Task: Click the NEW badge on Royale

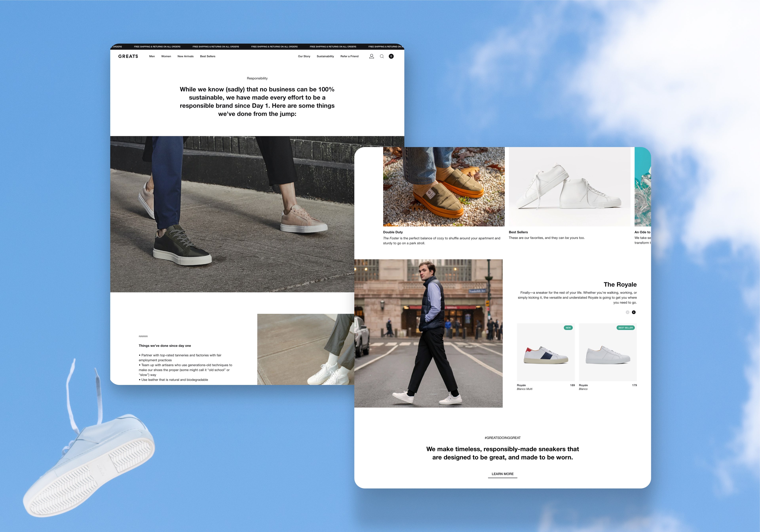Action: (568, 328)
